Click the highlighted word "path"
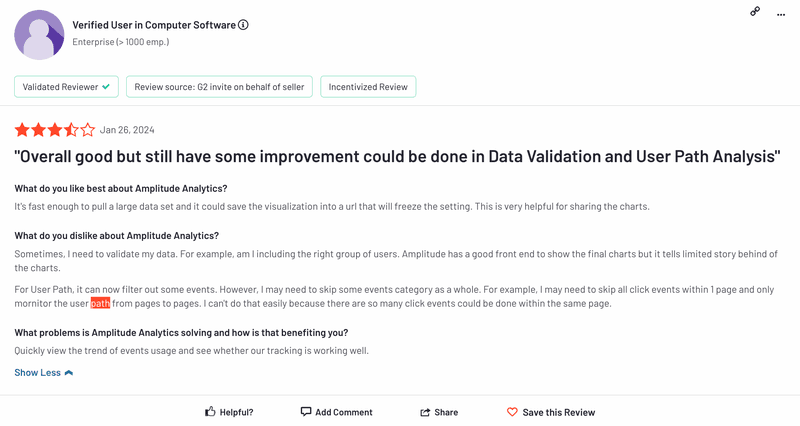Screen dimensions: 800x426 pos(100,303)
